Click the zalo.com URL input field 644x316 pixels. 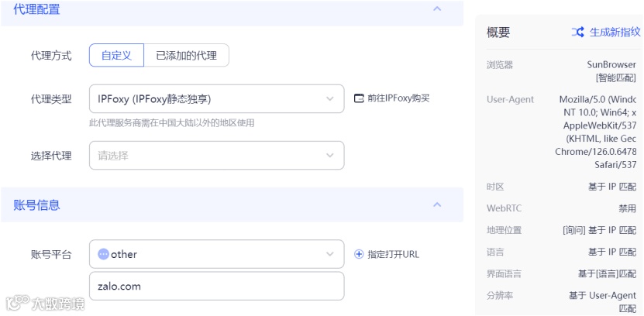pyautogui.click(x=216, y=286)
